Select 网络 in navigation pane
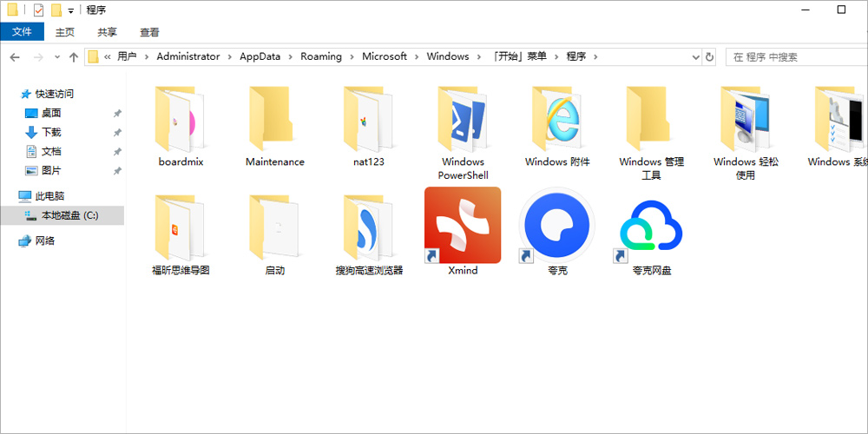The width and height of the screenshot is (868, 434). (45, 240)
